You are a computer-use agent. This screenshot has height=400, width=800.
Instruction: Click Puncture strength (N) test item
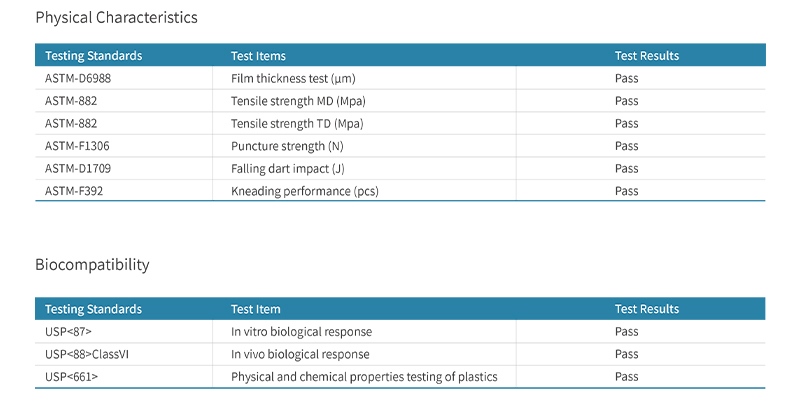coord(287,146)
